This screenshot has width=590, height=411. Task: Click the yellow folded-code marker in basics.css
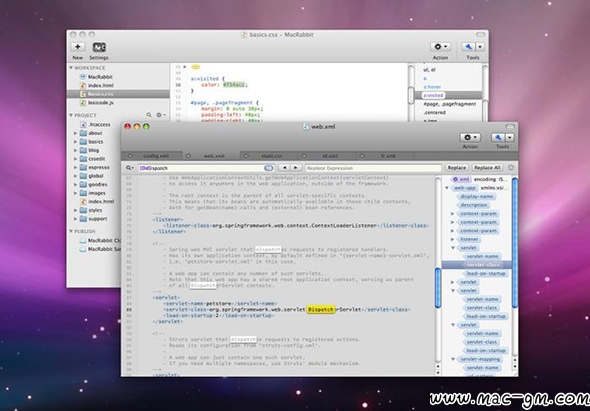click(195, 67)
